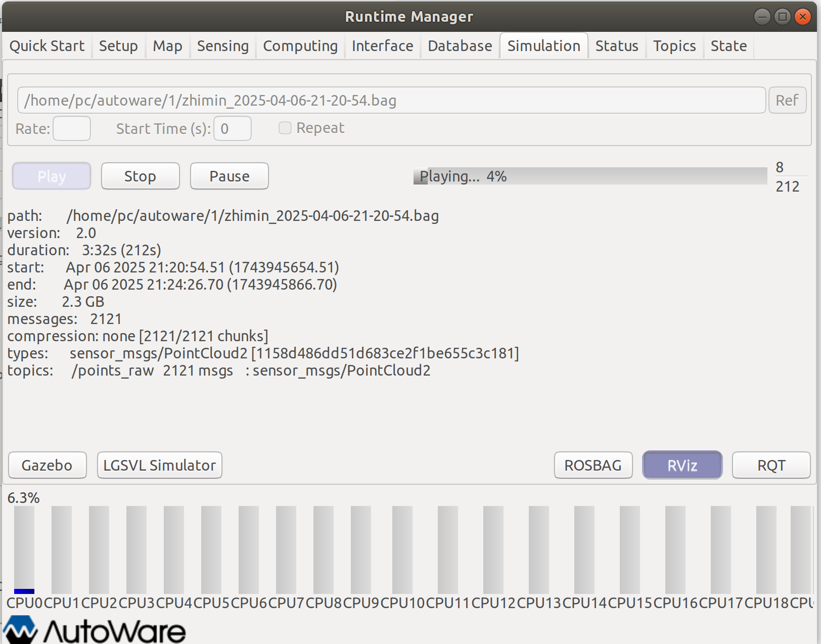This screenshot has height=644, width=821.
Task: Click the Play button
Action: pos(52,176)
